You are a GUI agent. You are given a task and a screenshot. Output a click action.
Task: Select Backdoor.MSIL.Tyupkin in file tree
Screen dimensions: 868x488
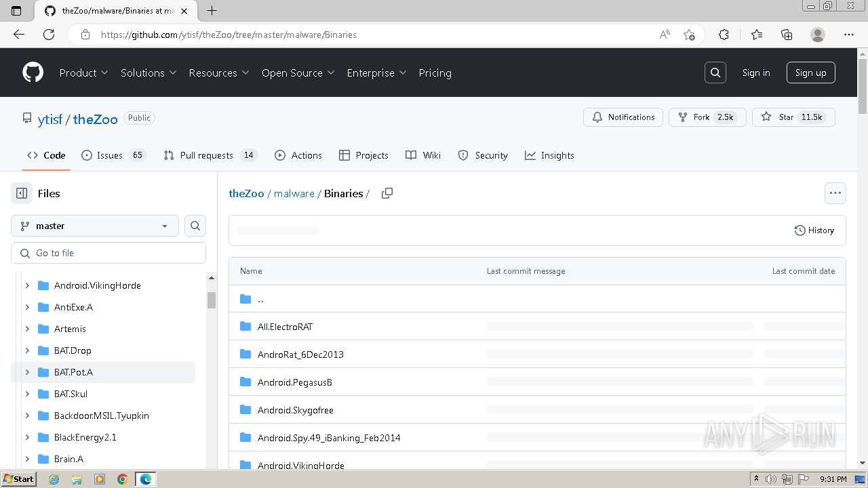[102, 415]
